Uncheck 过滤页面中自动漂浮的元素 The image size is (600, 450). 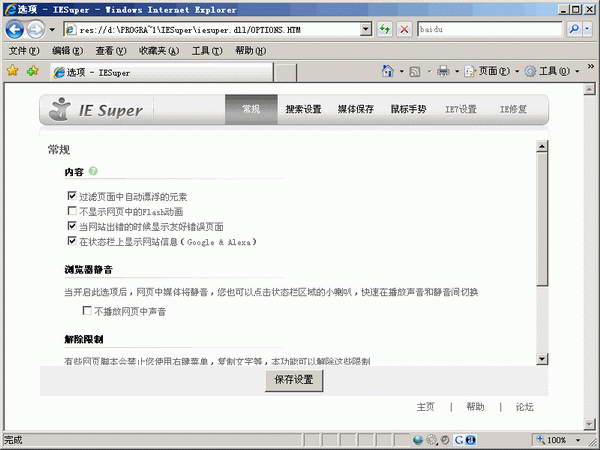click(x=72, y=196)
